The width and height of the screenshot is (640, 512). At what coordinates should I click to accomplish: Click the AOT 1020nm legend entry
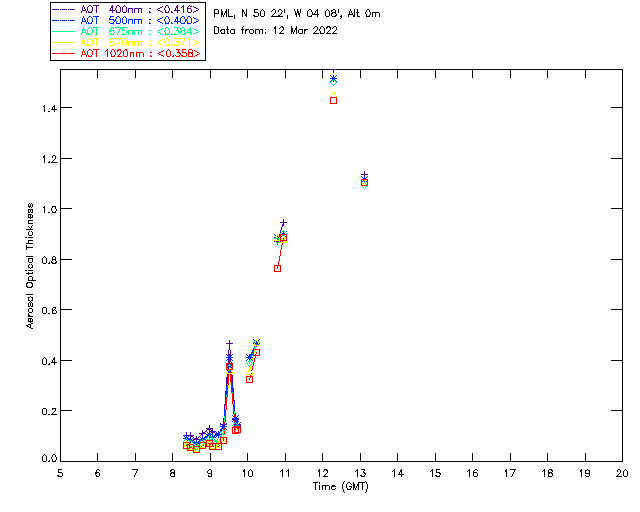tap(127, 53)
